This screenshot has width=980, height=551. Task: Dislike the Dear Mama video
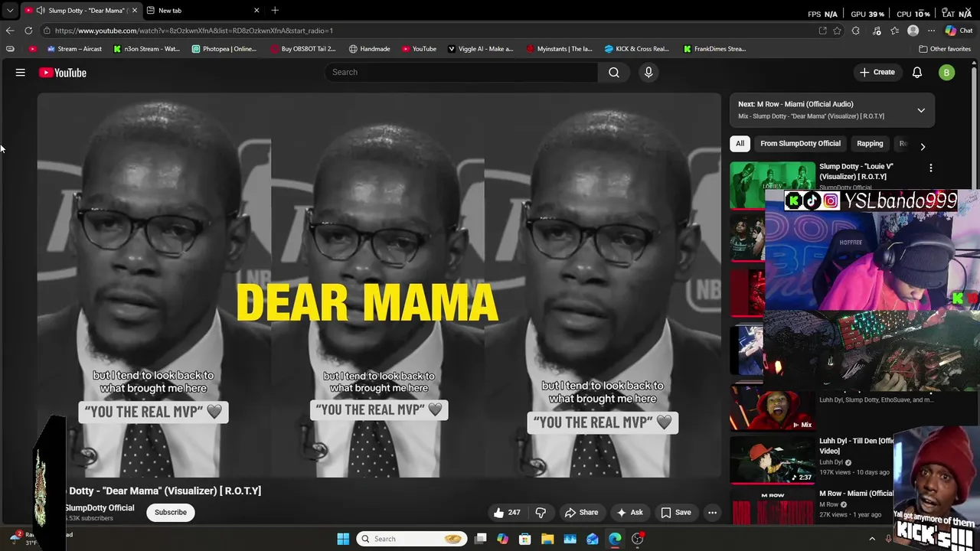click(541, 513)
